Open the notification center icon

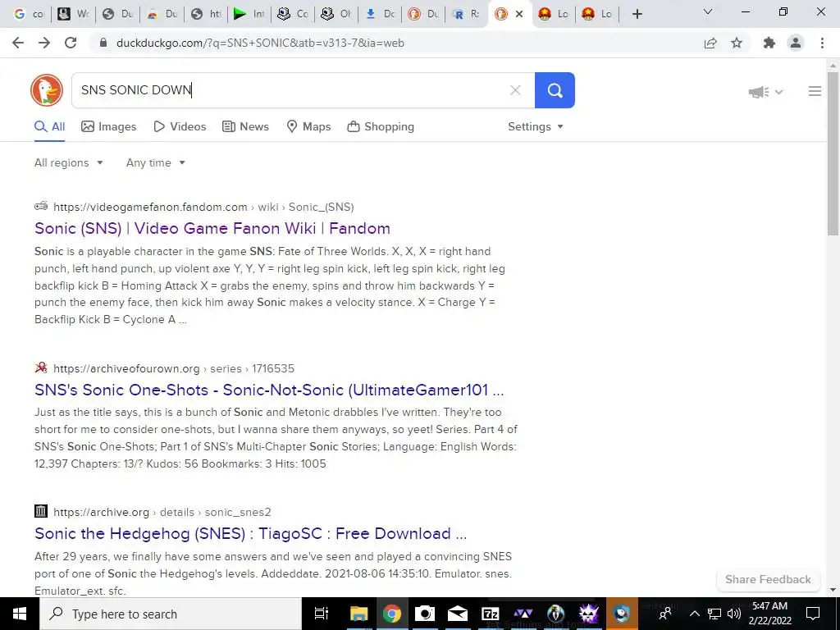tap(813, 614)
